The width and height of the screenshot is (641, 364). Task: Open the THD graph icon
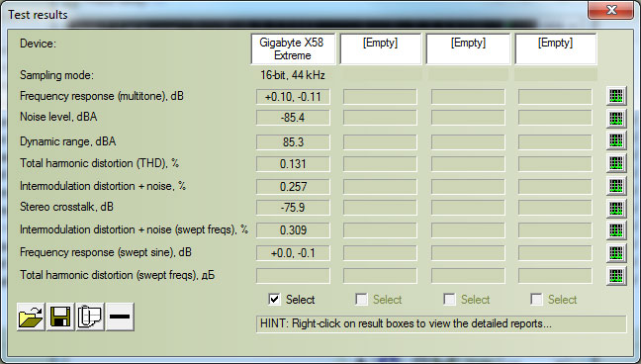(x=616, y=163)
